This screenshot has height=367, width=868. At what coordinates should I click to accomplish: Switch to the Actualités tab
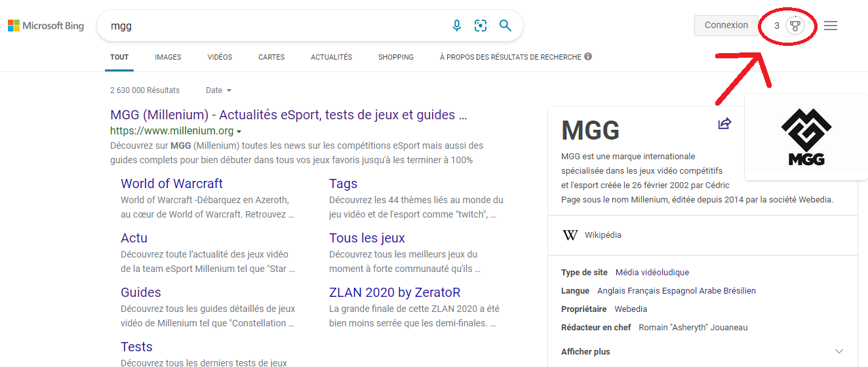click(331, 57)
